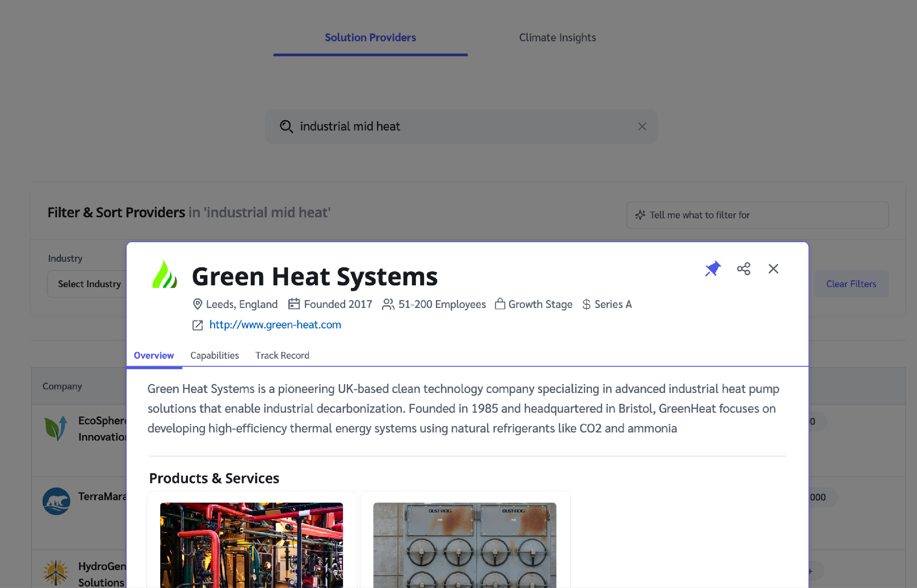
Task: Click the TerraMara polar bear logo
Action: (56, 501)
